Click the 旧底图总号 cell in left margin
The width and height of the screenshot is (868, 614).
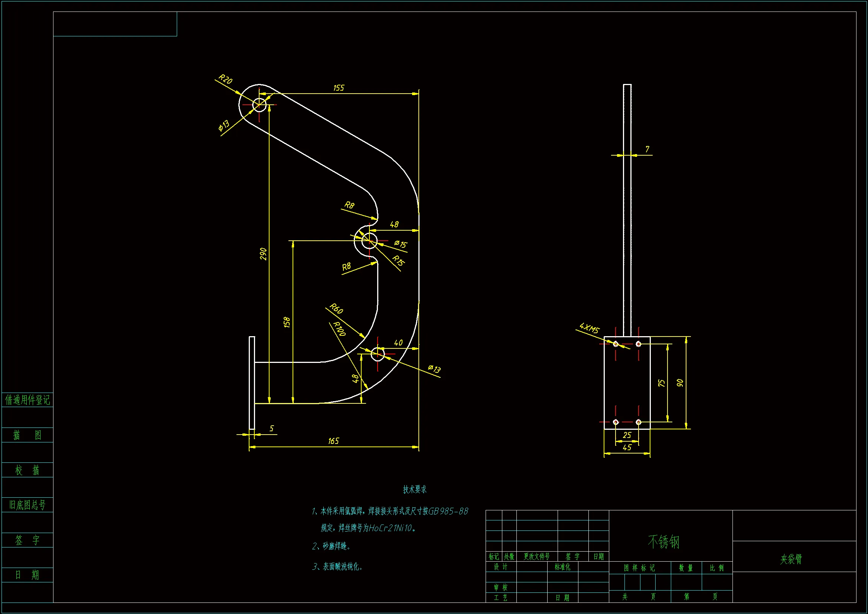point(27,505)
